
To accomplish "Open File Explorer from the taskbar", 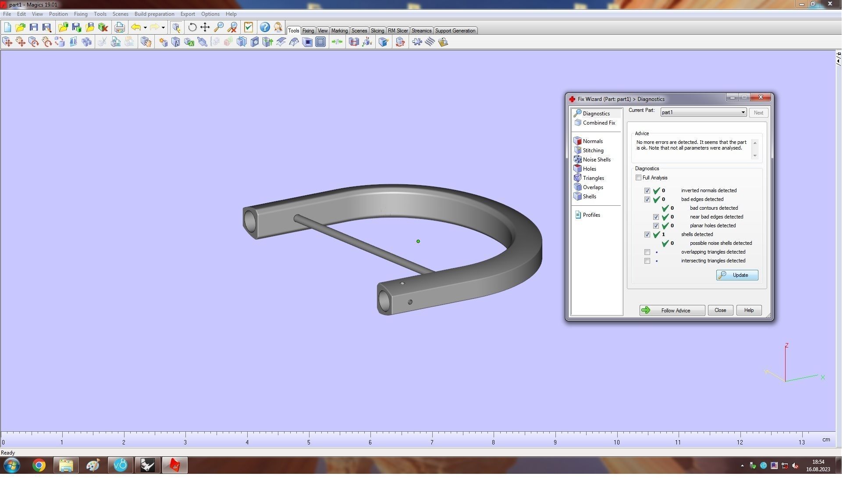I will point(66,465).
